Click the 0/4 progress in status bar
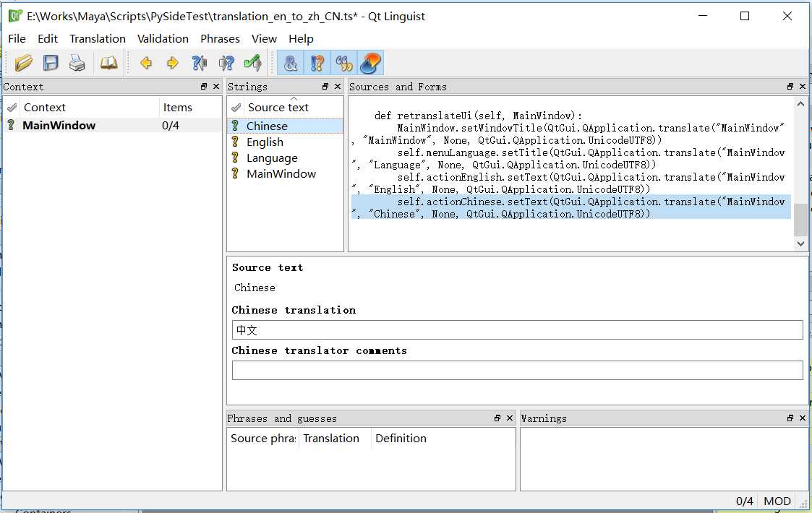812x513 pixels. [x=744, y=501]
